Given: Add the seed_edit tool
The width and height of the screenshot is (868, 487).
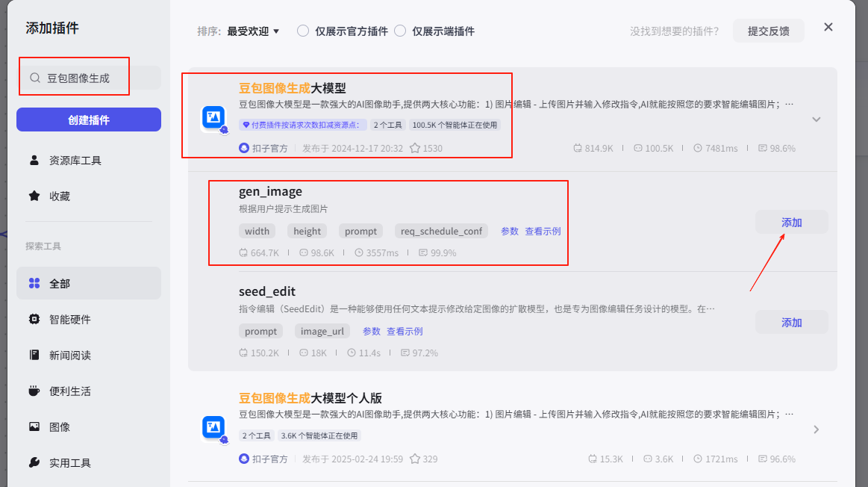Looking at the screenshot, I should 792,323.
